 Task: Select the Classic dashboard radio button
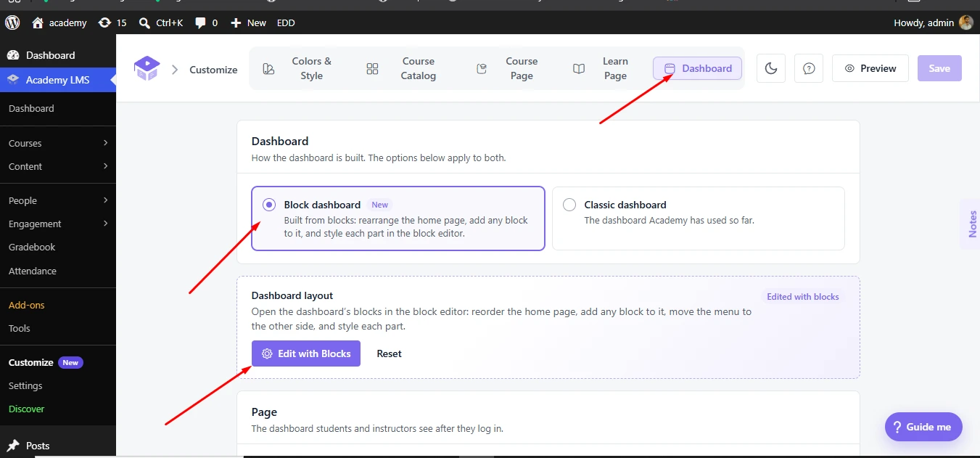[569, 205]
